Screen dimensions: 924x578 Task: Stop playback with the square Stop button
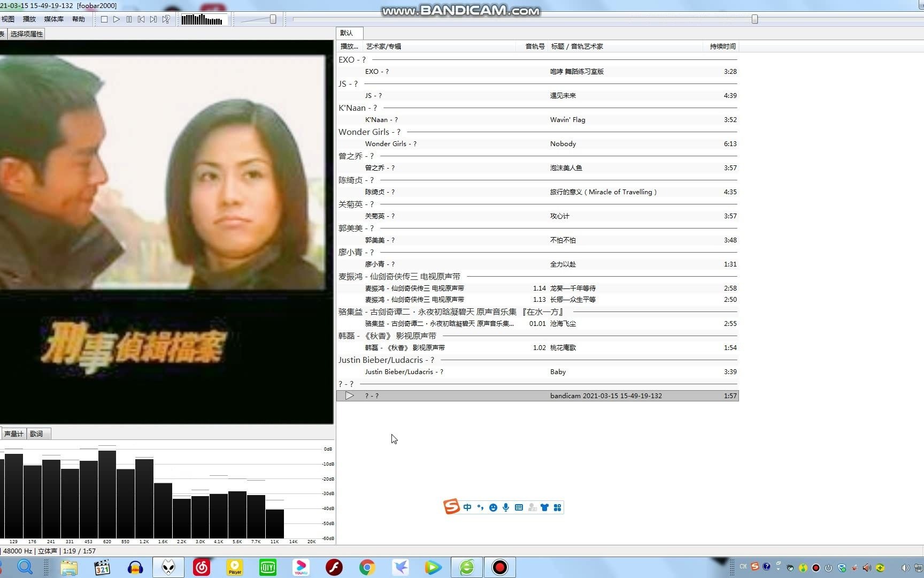pyautogui.click(x=104, y=19)
